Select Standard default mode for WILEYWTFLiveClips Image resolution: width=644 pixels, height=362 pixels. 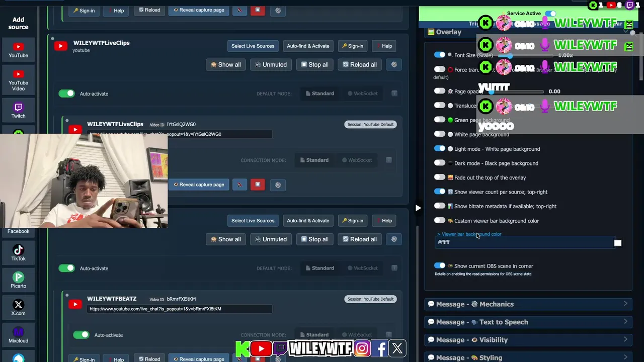tap(320, 94)
